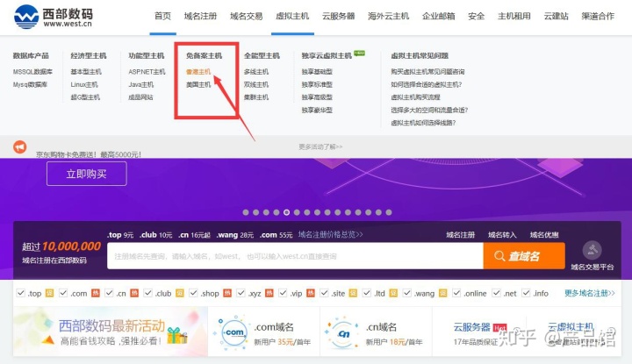Click the gift box icon on 最新活动 banner
The height and width of the screenshot is (364, 632).
pos(177,335)
